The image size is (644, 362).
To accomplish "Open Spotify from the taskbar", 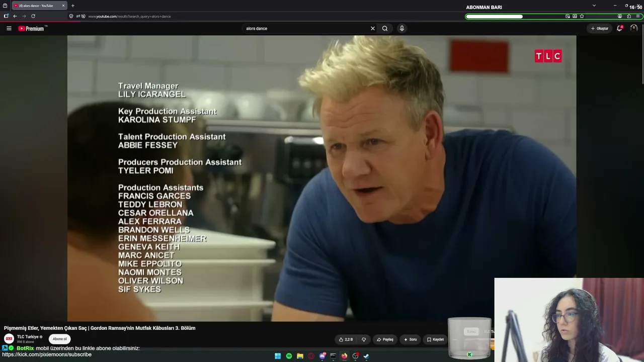I will coord(289,356).
